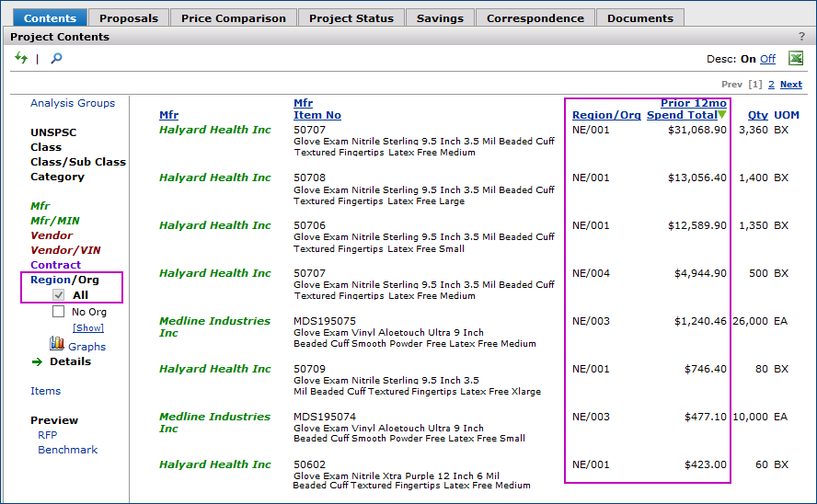The width and height of the screenshot is (817, 504).
Task: Expand the [Show] link under No Org
Action: click(88, 327)
